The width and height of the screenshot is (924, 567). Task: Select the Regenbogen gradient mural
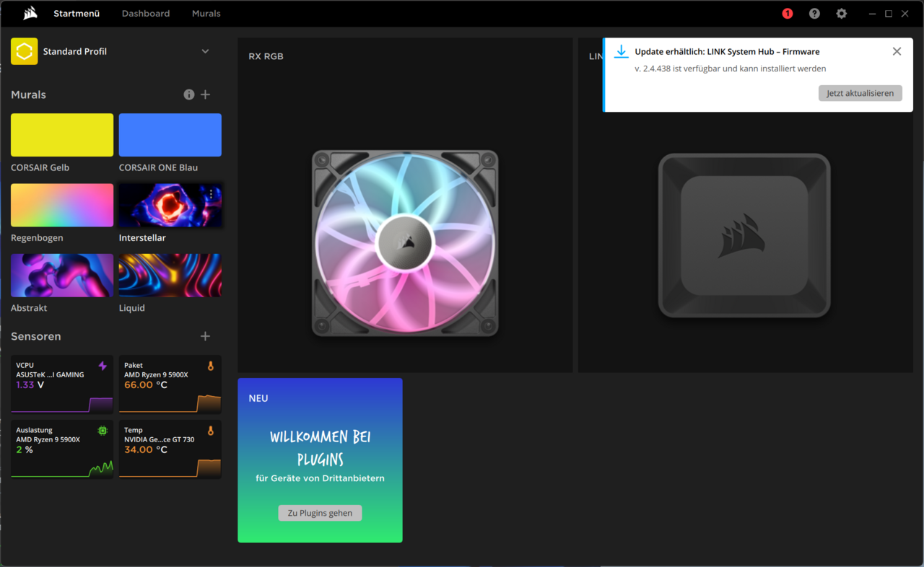62,205
